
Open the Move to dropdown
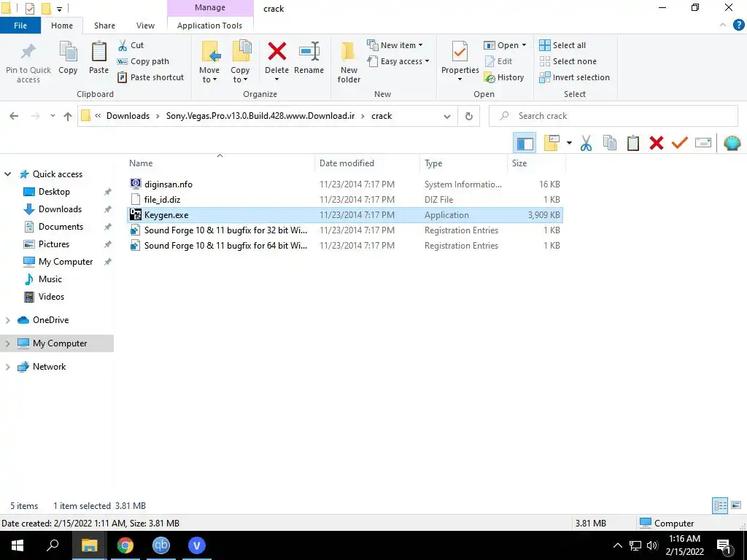click(209, 62)
